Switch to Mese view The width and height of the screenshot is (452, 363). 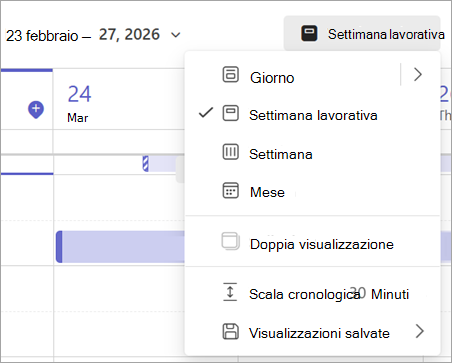(x=313, y=192)
